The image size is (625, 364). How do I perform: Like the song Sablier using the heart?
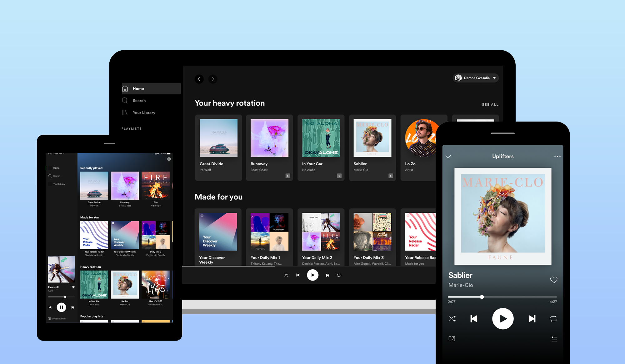tap(554, 280)
